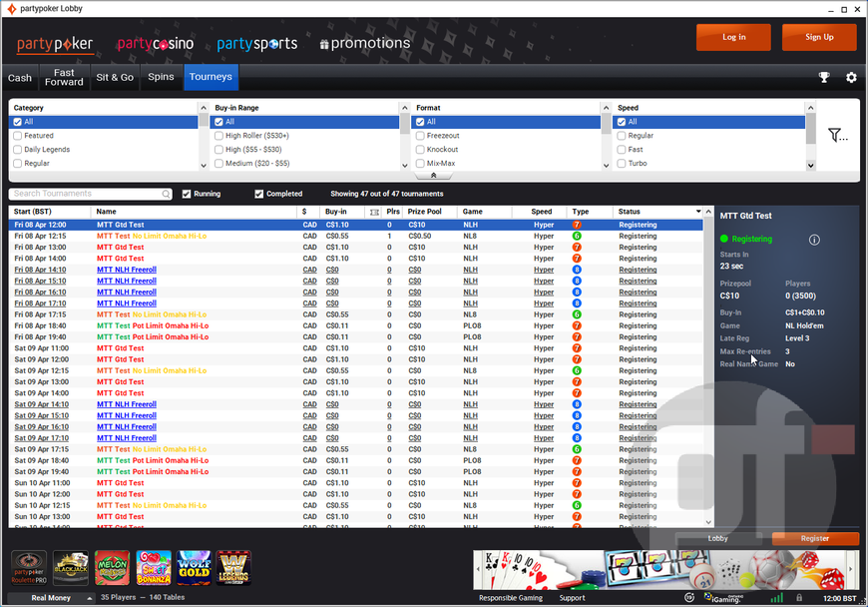Show tournament info via the circled i icon
The image size is (868, 607).
coord(814,240)
